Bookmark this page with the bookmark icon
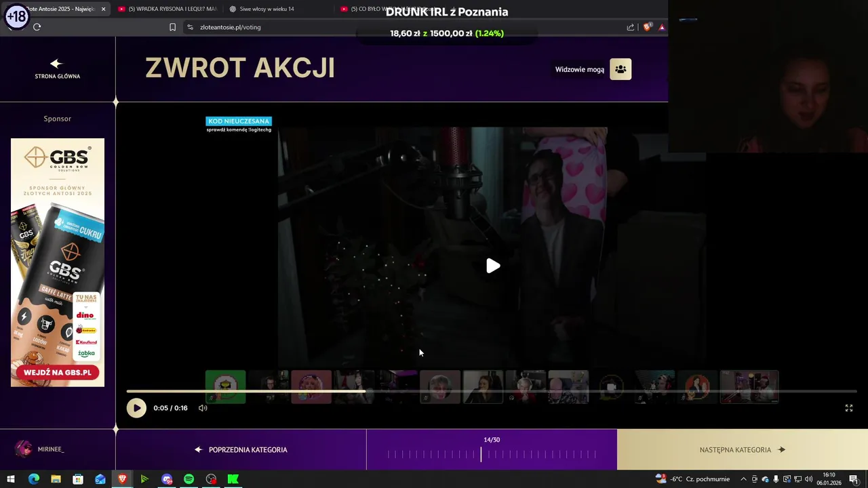868x488 pixels. point(172,27)
